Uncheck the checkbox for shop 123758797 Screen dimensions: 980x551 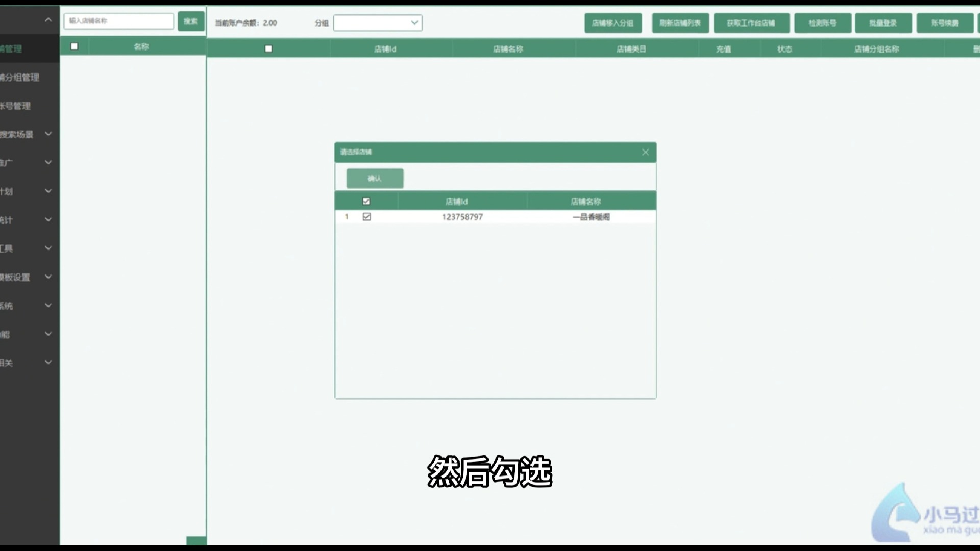click(366, 217)
